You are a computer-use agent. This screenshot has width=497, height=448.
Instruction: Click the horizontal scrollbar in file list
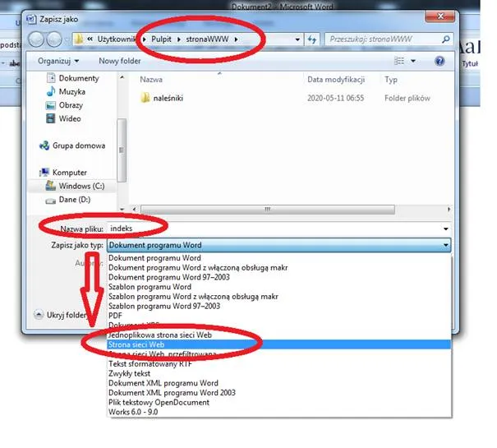(x=268, y=210)
